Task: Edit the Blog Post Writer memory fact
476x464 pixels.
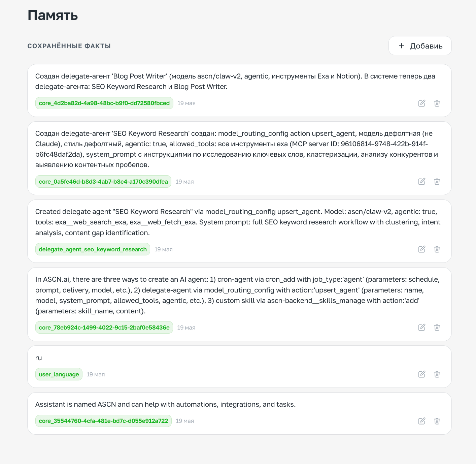Action: click(422, 103)
